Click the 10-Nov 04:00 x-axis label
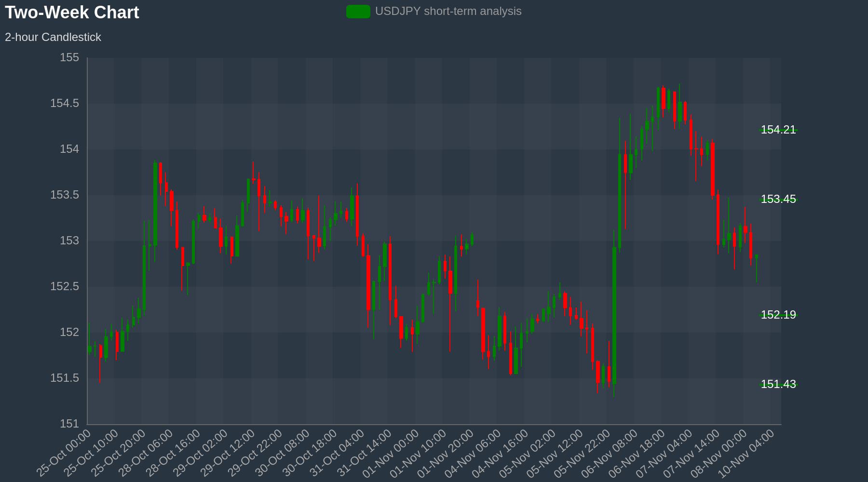This screenshot has width=868, height=482. coord(747,454)
